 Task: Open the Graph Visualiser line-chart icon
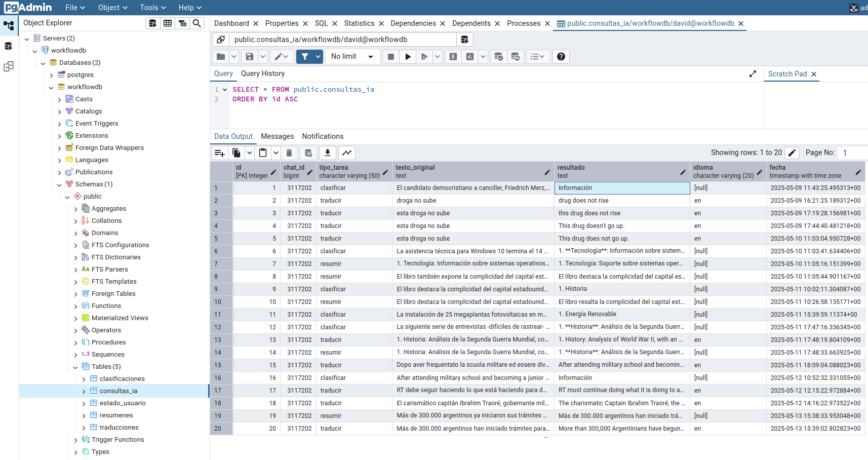click(x=347, y=153)
